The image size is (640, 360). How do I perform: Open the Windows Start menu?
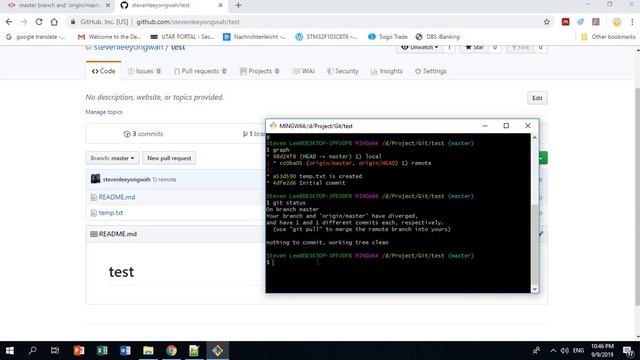[10, 351]
